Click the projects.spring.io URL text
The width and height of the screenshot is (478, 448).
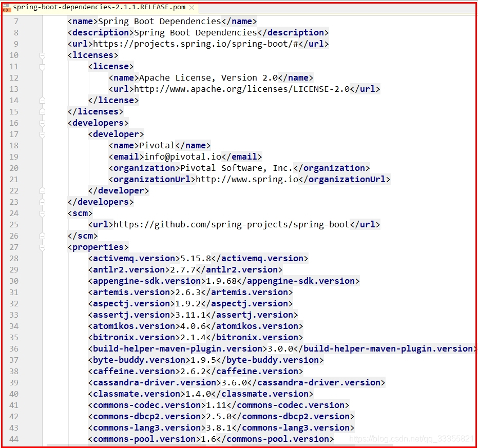tap(196, 44)
